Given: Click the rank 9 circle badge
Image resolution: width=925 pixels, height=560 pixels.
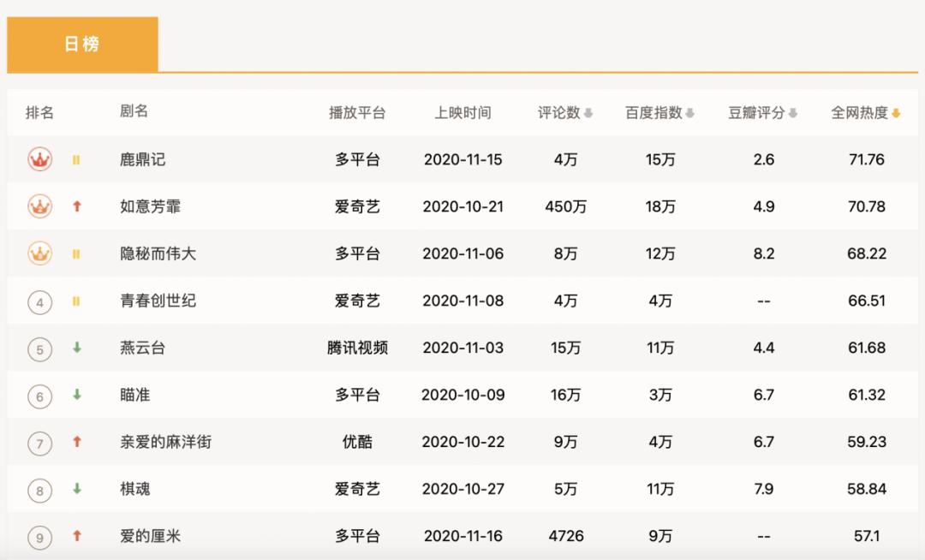Looking at the screenshot, I should click(x=39, y=537).
